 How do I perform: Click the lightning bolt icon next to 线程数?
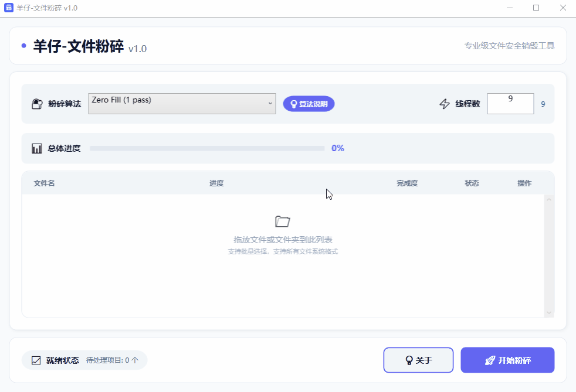[x=444, y=103]
